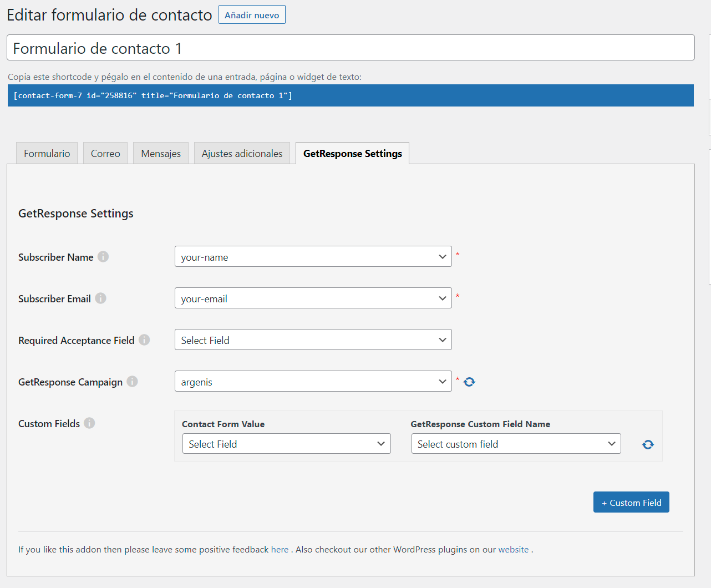Image resolution: width=711 pixels, height=588 pixels.
Task: Switch to the Ajustes adicionales tab
Action: point(242,153)
